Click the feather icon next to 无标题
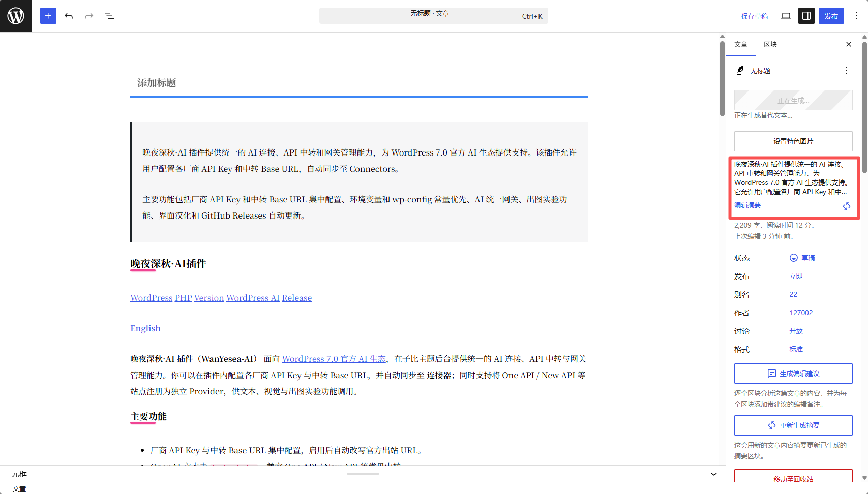 click(740, 71)
